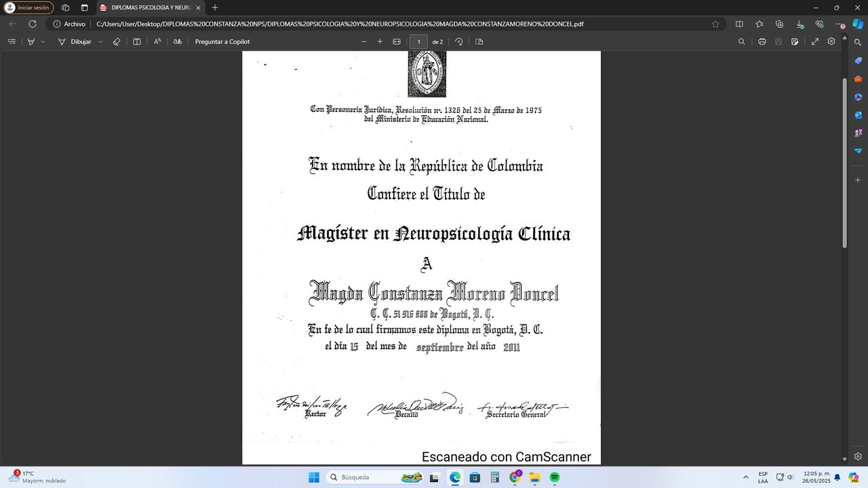Select the DIPLOMAS PSICOLOGIA browser tab

[x=149, y=7]
